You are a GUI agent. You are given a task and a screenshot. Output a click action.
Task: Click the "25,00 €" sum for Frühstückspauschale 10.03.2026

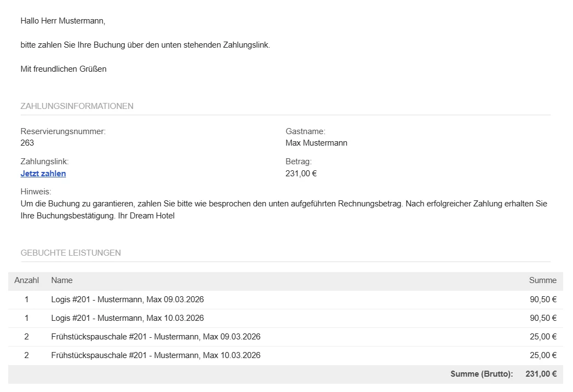tap(543, 355)
